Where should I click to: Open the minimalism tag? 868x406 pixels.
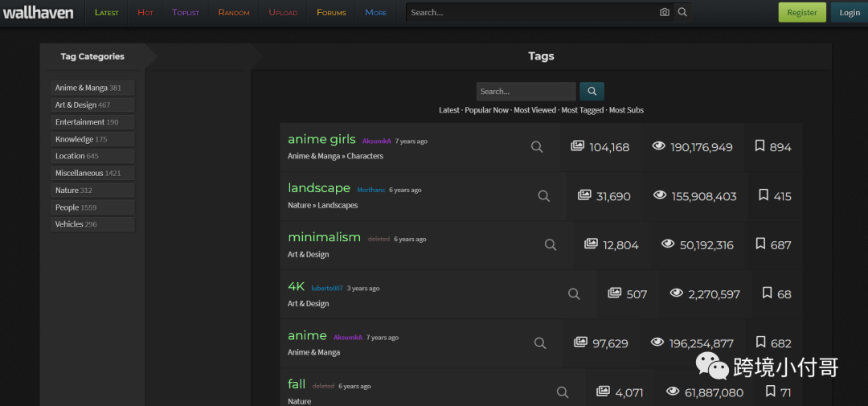tap(325, 237)
